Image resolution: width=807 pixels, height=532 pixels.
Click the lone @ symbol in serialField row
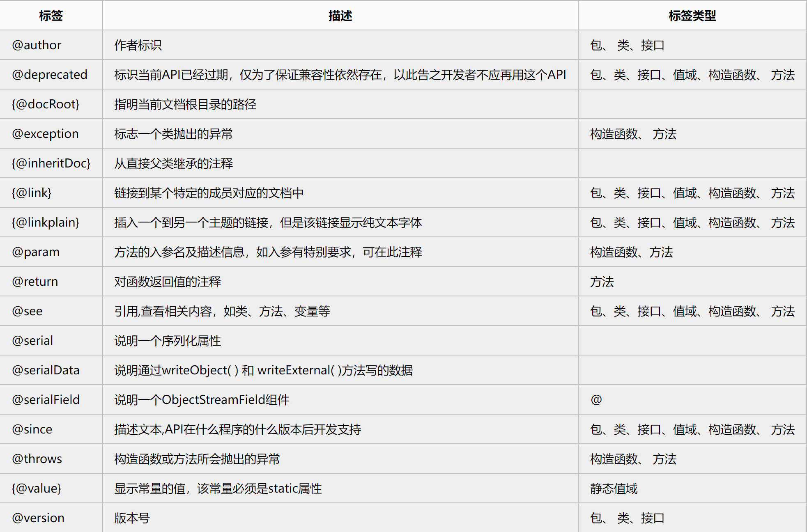596,400
